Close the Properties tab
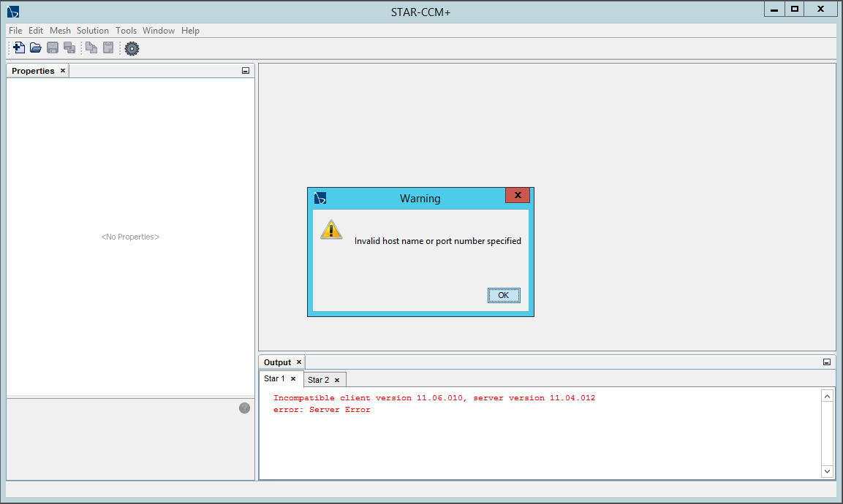 click(63, 70)
